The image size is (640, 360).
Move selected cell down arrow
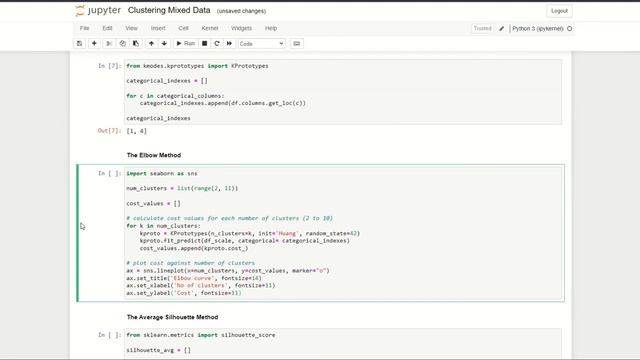click(x=164, y=43)
